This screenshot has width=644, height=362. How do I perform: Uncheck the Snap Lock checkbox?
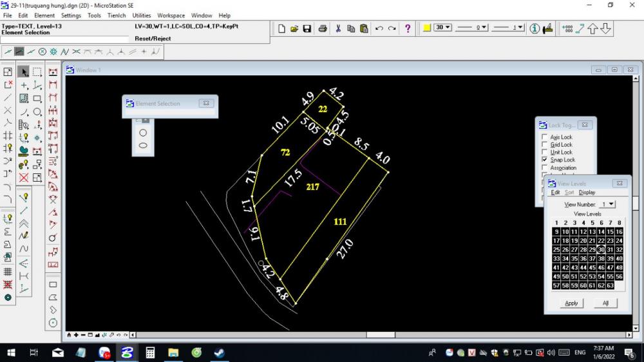point(545,160)
